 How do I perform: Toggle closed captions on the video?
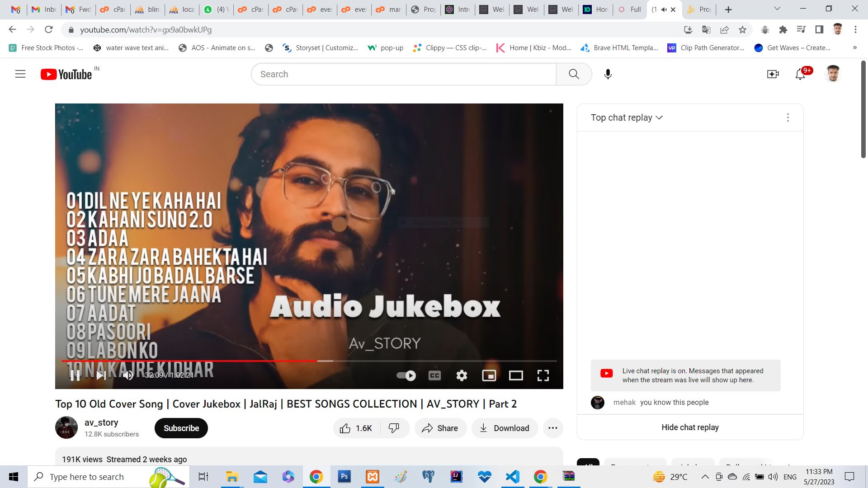tap(434, 375)
